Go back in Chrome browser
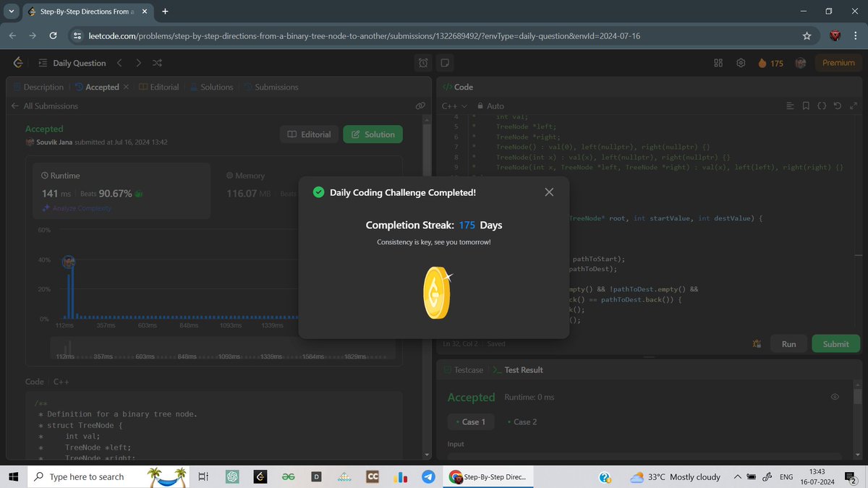Viewport: 868px width, 488px height. [13, 35]
